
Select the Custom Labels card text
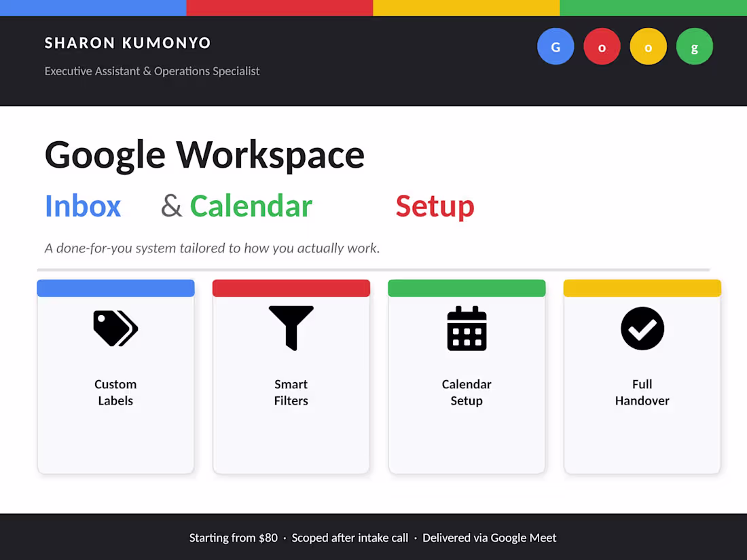115,392
